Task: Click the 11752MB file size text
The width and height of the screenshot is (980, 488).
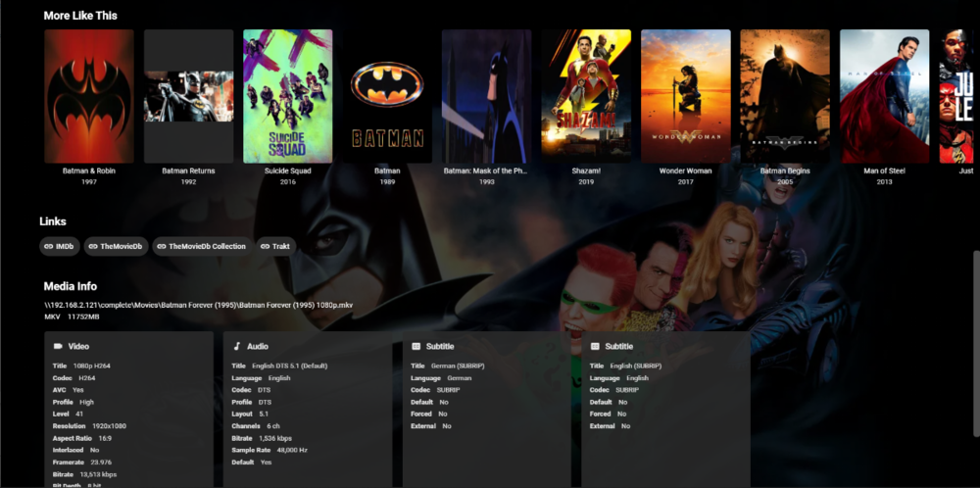Action: click(x=83, y=317)
